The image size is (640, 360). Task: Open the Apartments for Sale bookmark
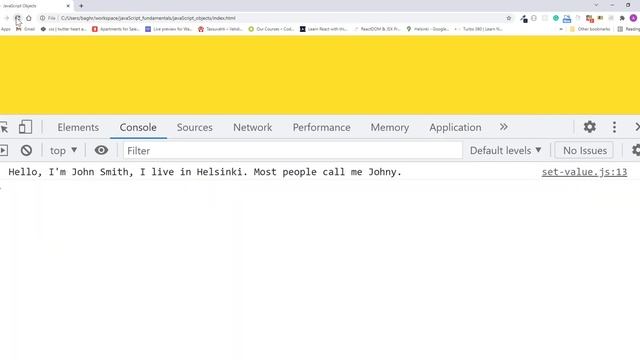pyautogui.click(x=116, y=29)
